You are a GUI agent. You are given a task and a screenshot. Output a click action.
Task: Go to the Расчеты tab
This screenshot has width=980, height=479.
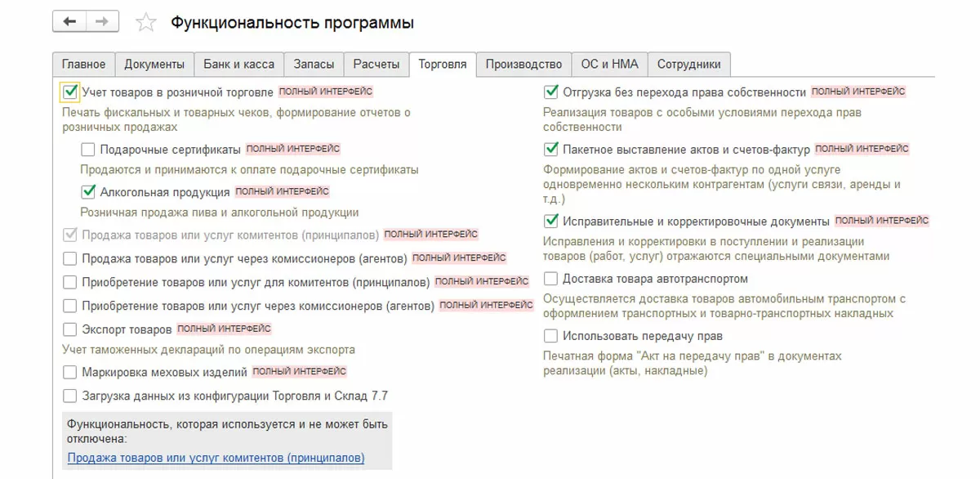click(x=376, y=65)
